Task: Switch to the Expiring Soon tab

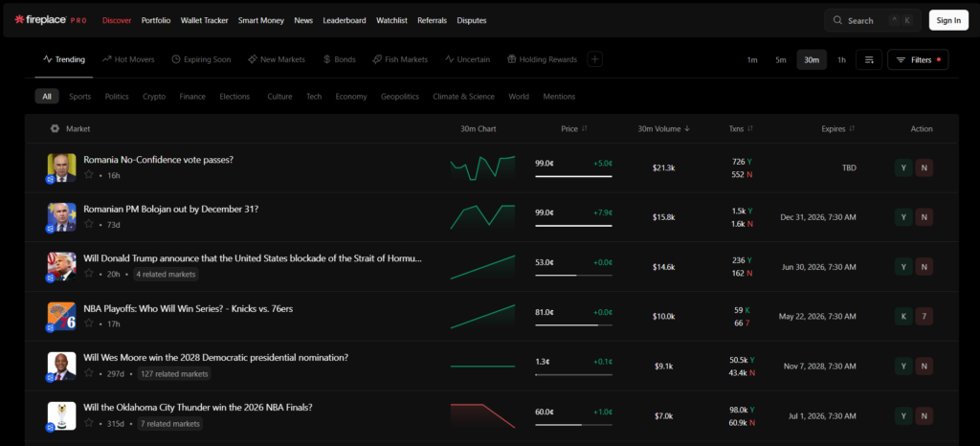Action: coord(201,59)
